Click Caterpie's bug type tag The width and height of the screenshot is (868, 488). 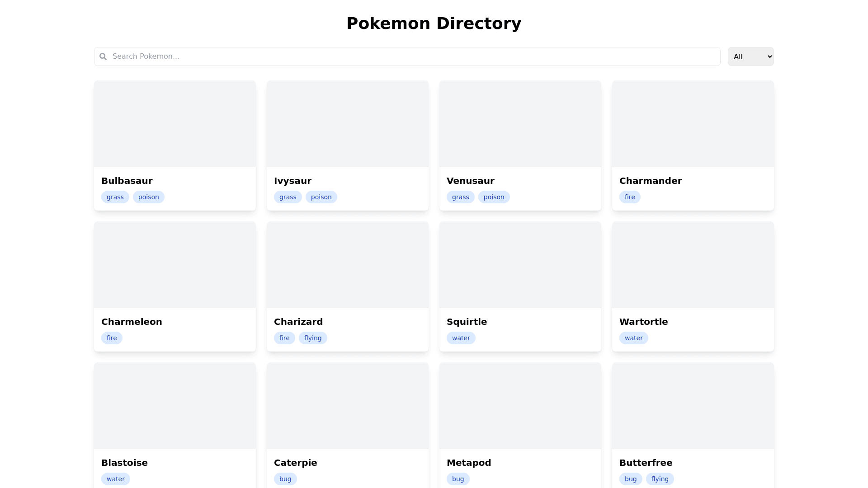[x=285, y=479]
